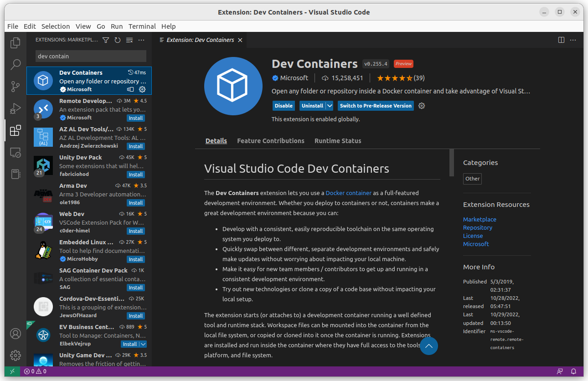
Task: Open the Terminal menu
Action: pos(142,26)
